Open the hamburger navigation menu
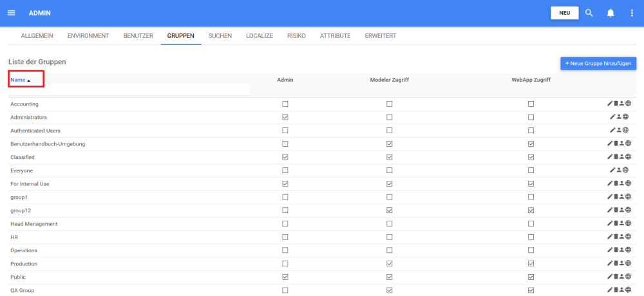The image size is (644, 296). (11, 13)
